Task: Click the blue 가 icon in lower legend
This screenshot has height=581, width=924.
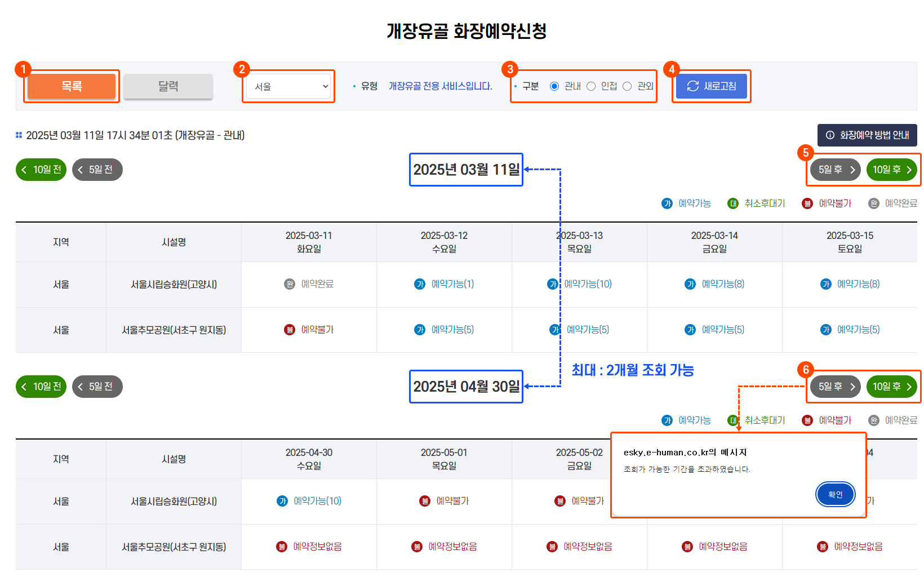Action: [667, 420]
